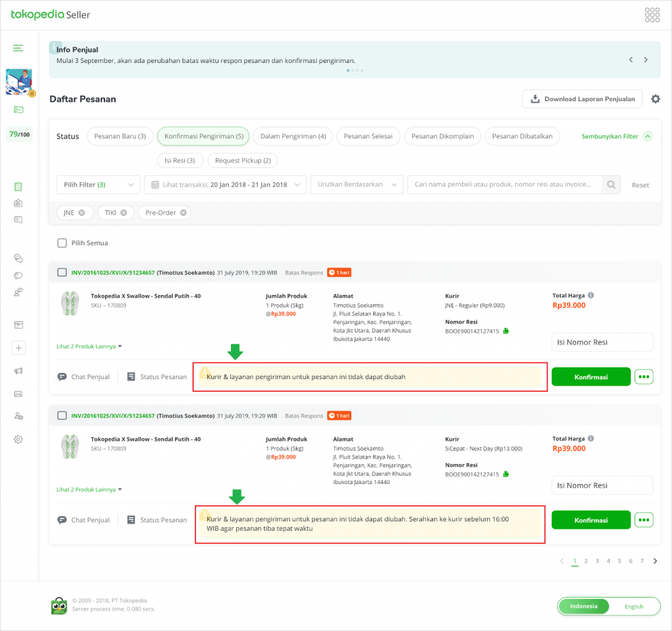Open Chat Penjual for the SiCepat order

(83, 520)
